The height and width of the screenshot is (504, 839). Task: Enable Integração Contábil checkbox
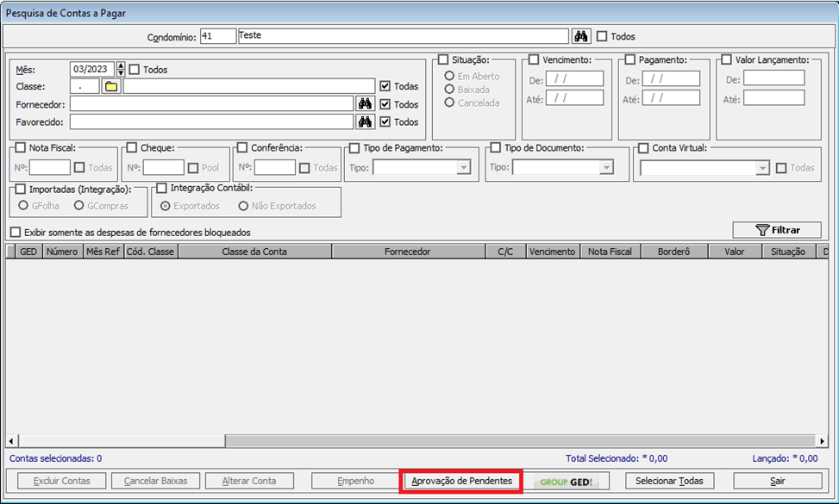[x=161, y=188]
